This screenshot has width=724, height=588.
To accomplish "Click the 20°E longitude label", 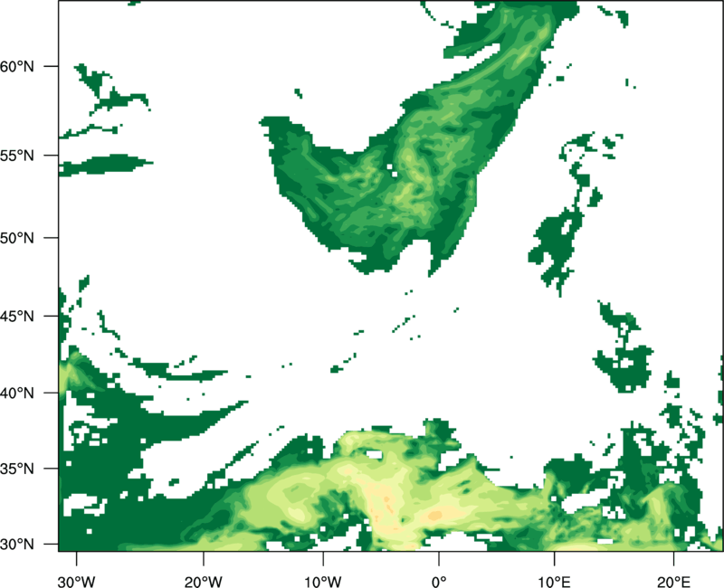I will point(673,582).
